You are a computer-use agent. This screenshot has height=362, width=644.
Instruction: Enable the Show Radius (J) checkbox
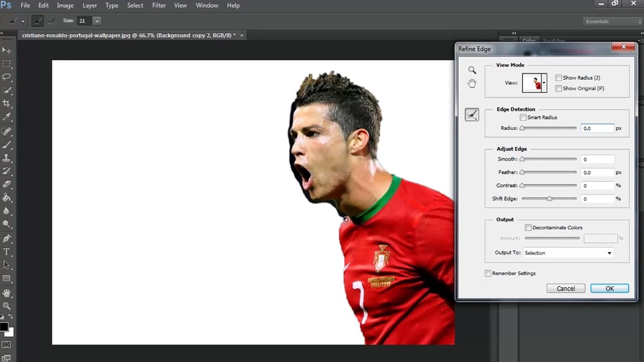[x=558, y=78]
